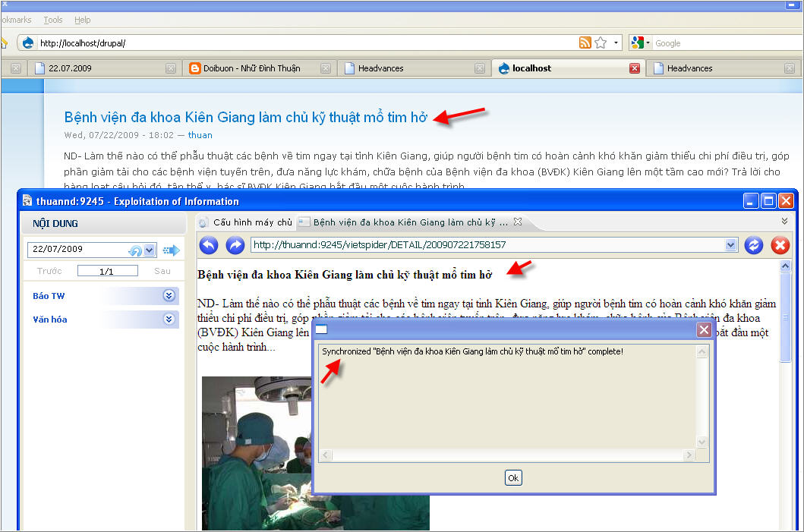
Task: Click the RSS feed icon in address bar
Action: pyautogui.click(x=585, y=42)
